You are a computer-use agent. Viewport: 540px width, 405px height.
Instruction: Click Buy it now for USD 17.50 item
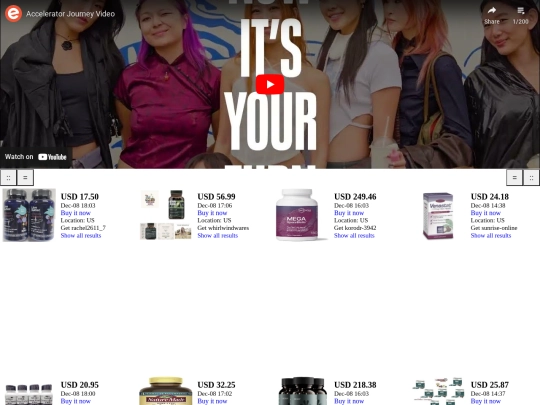[75, 213]
